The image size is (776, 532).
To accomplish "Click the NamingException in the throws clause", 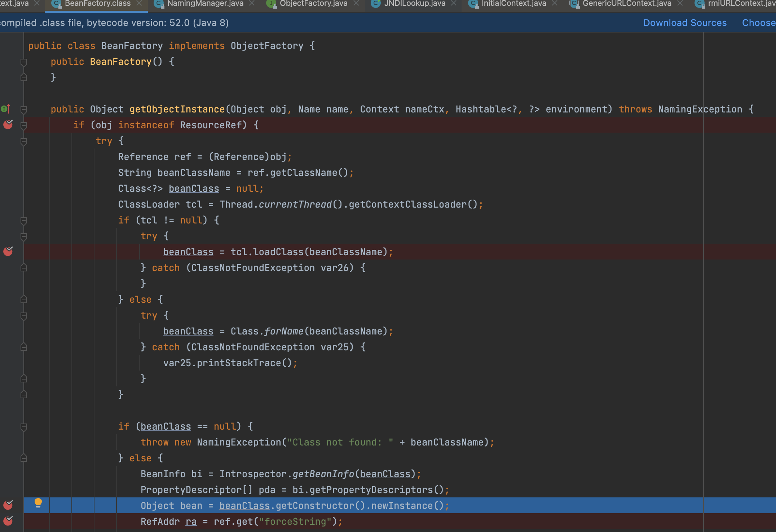I will (x=700, y=109).
